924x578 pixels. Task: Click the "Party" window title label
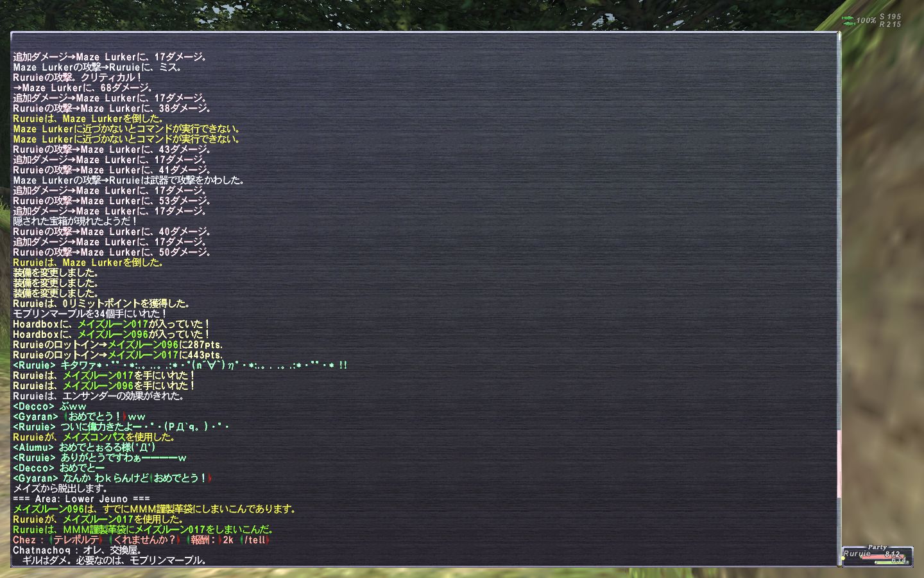coord(877,547)
